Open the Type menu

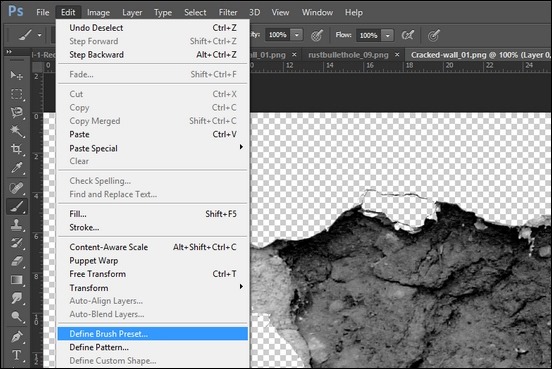pos(163,12)
